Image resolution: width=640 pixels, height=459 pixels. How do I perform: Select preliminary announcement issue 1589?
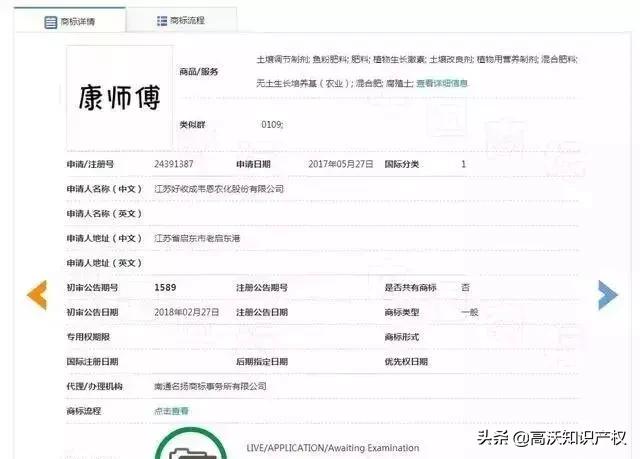point(165,287)
